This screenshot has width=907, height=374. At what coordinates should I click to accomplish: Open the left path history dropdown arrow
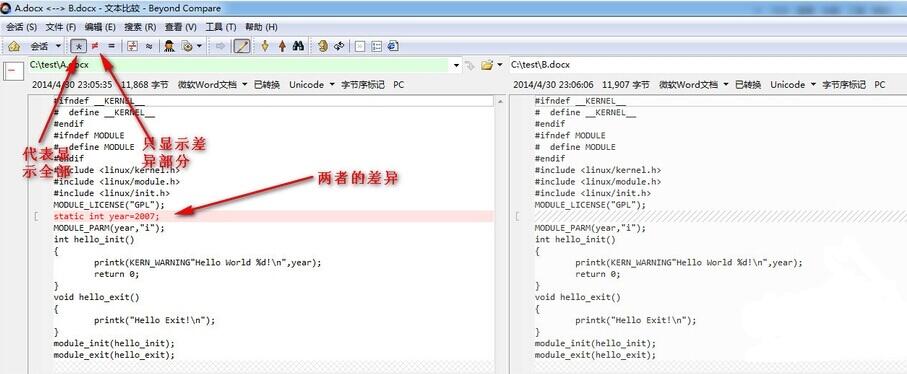point(456,65)
